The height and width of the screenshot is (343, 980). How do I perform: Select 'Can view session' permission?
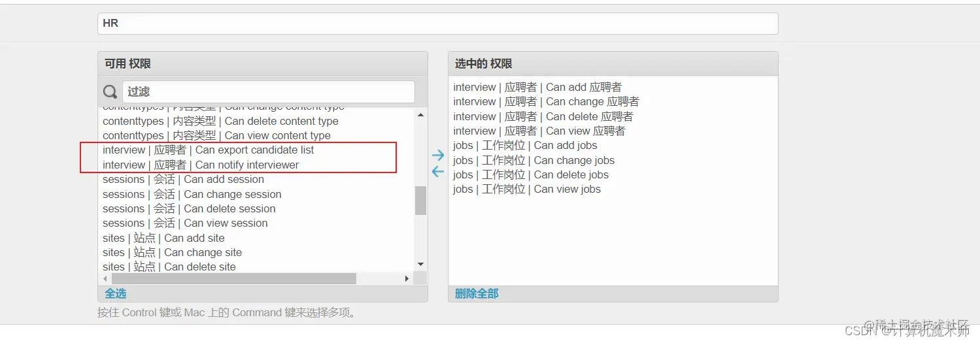coord(185,223)
